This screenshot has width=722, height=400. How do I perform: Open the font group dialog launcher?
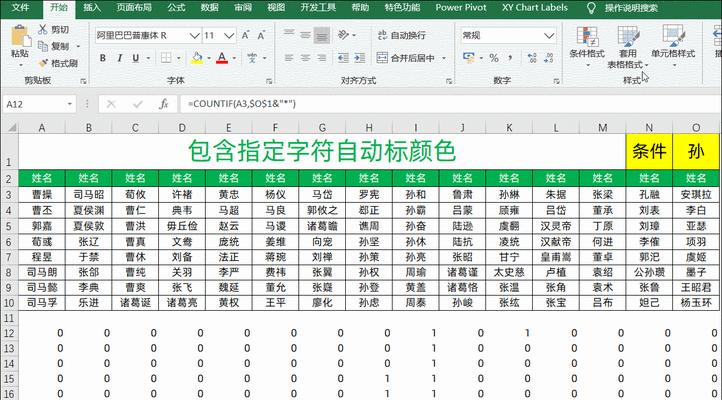268,81
